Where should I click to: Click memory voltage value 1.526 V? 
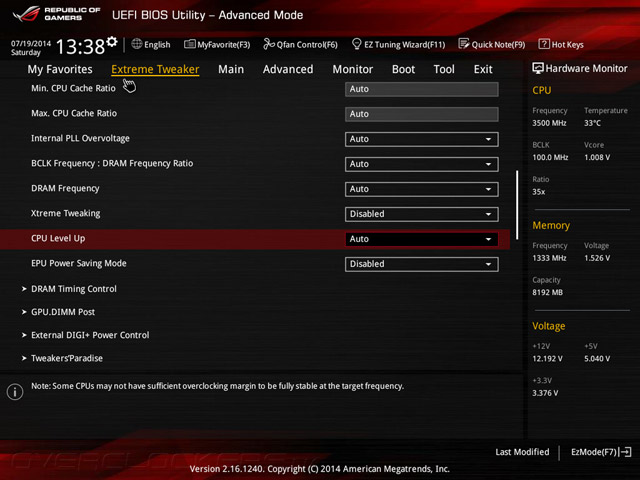click(x=597, y=258)
